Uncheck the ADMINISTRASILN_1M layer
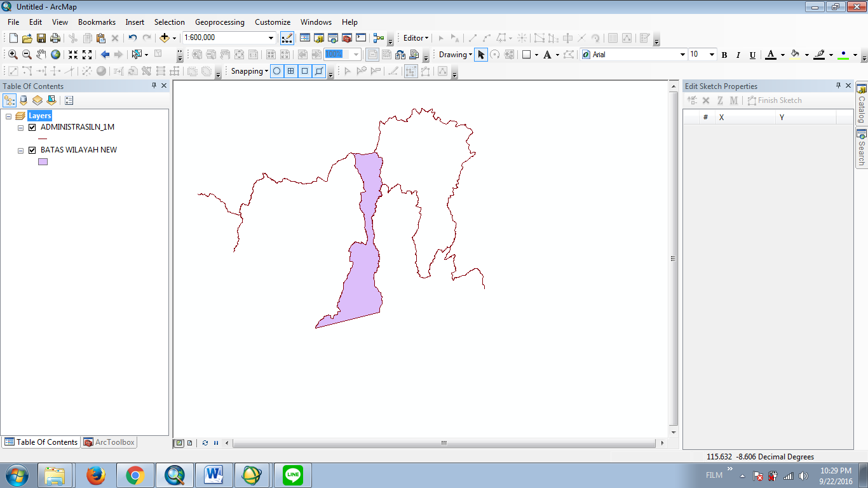Screen dimensions: 868x488 tap(32, 127)
